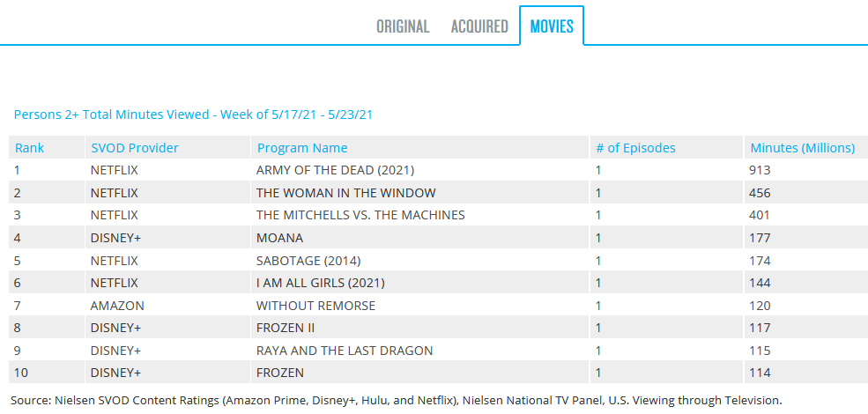This screenshot has width=868, height=414.
Task: Click the Program Name column header
Action: (x=302, y=148)
